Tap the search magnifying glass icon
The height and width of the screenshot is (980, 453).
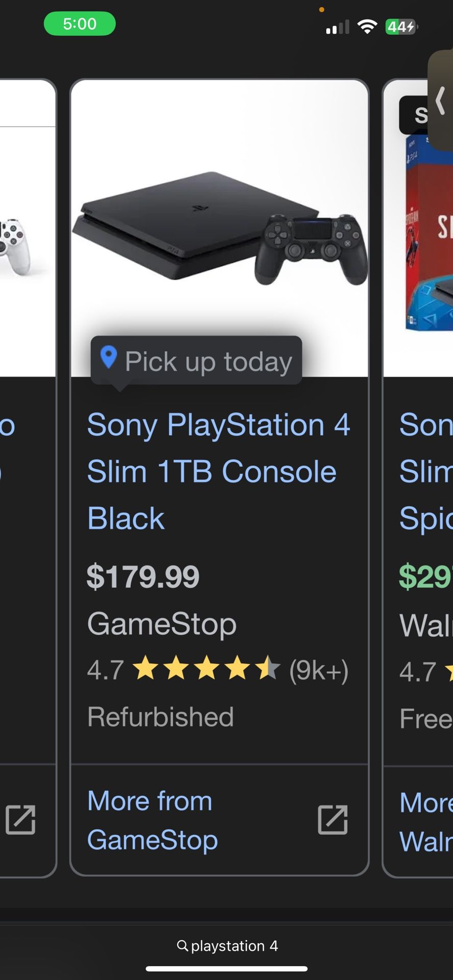(183, 945)
